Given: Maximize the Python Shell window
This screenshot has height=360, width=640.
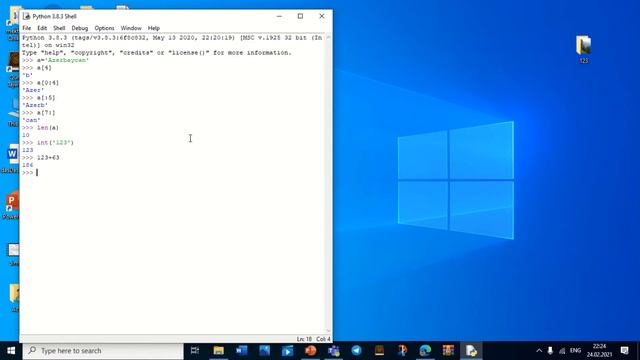Looking at the screenshot, I should pos(300,16).
